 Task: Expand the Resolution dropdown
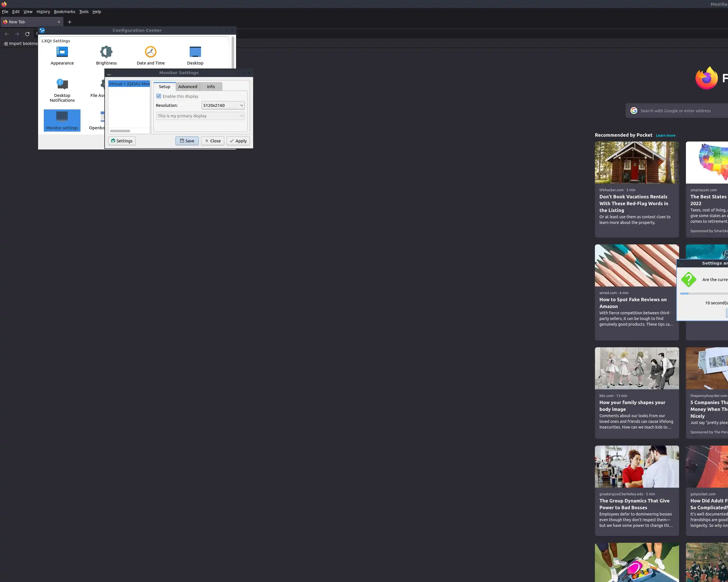[x=223, y=105]
